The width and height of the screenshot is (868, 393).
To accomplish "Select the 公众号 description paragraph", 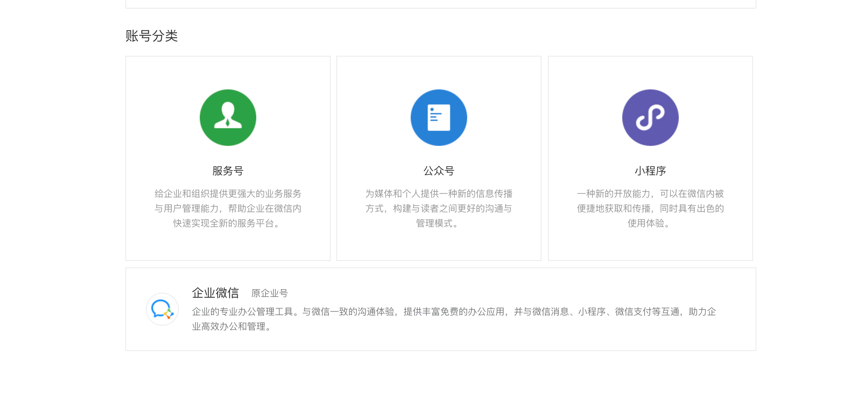I will 439,208.
